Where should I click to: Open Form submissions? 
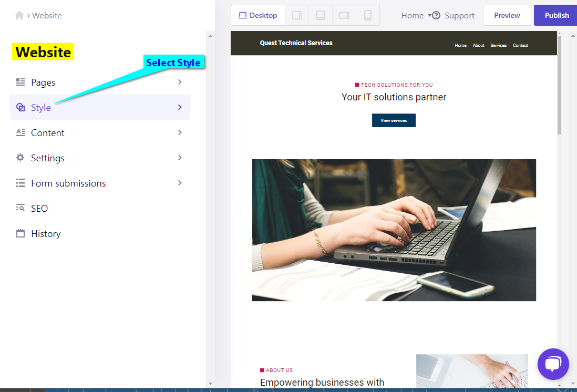pyautogui.click(x=100, y=183)
